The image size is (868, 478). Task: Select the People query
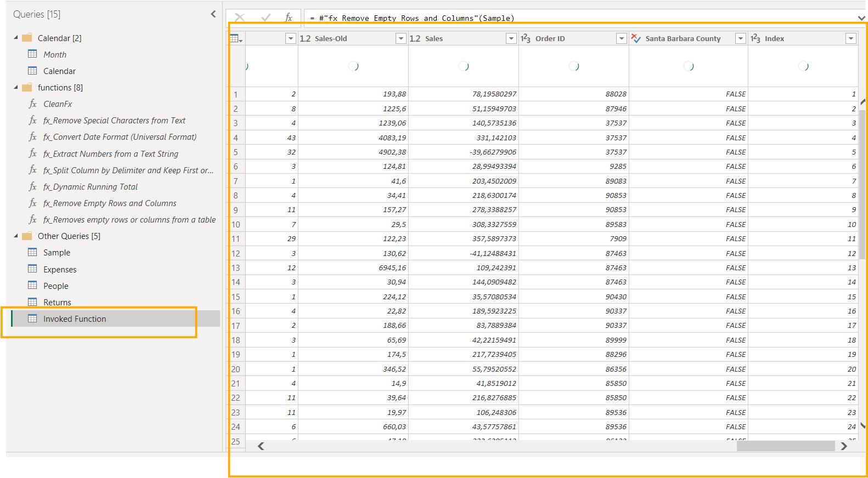coord(56,286)
